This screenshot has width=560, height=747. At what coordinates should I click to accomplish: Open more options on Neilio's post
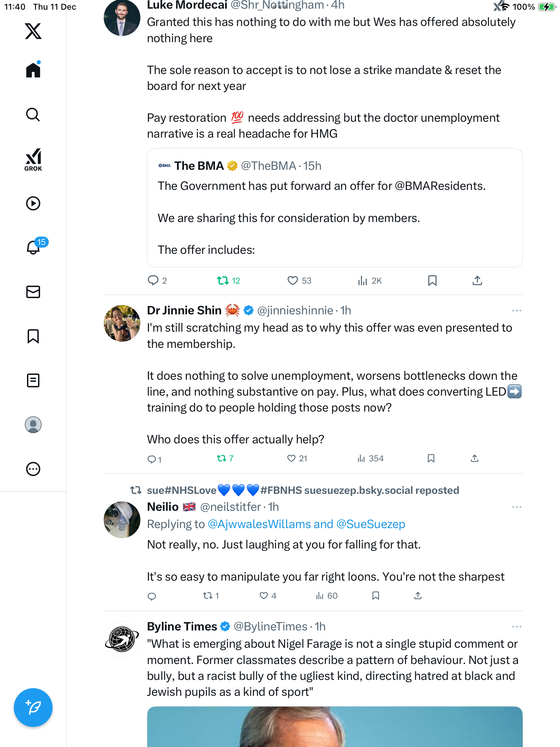516,507
